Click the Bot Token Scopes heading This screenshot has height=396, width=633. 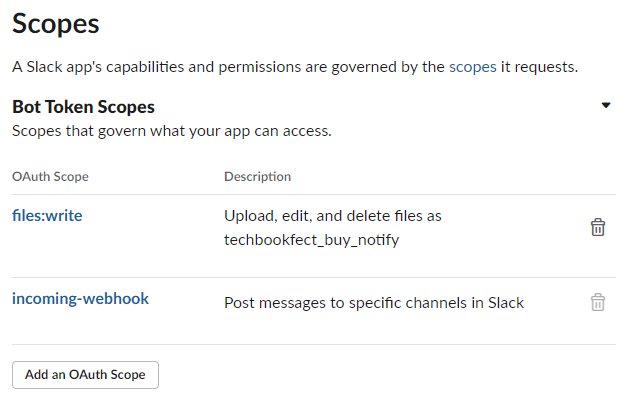point(83,107)
